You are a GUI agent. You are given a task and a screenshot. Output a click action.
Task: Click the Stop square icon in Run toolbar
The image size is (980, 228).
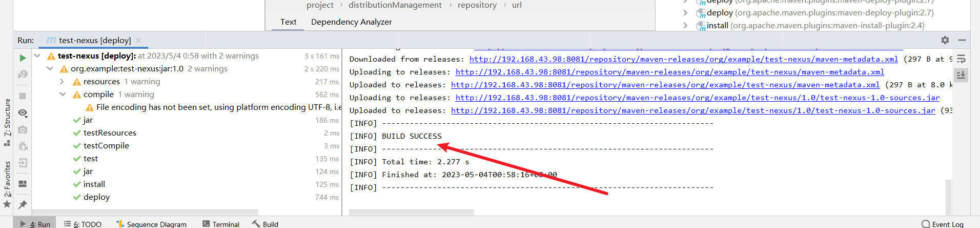click(x=23, y=96)
